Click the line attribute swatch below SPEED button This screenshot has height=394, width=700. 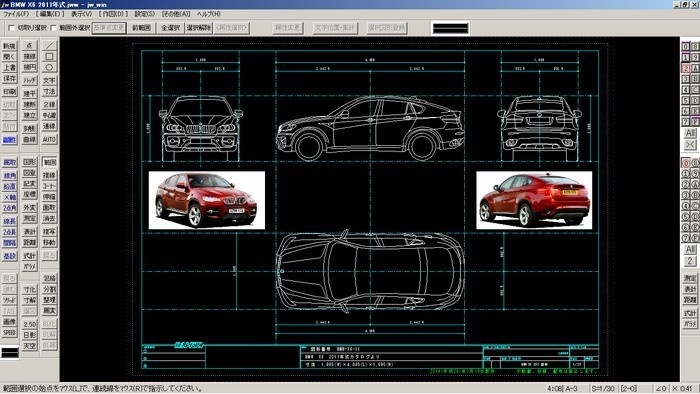tap(9, 352)
